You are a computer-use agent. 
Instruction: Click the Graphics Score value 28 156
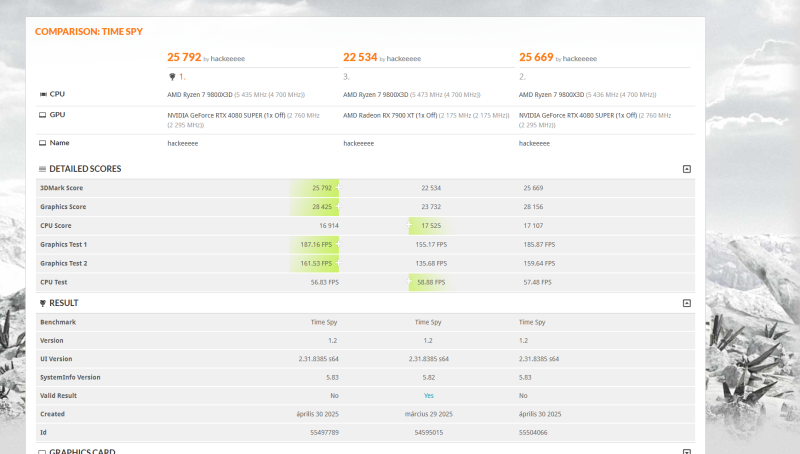coord(533,207)
